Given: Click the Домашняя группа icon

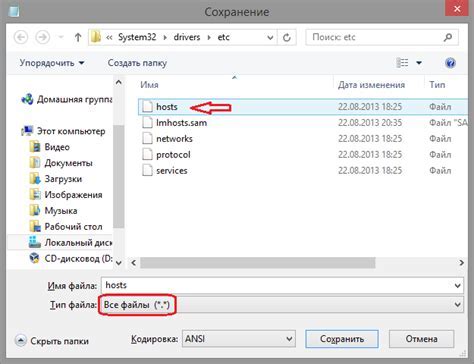Looking at the screenshot, I should point(27,99).
